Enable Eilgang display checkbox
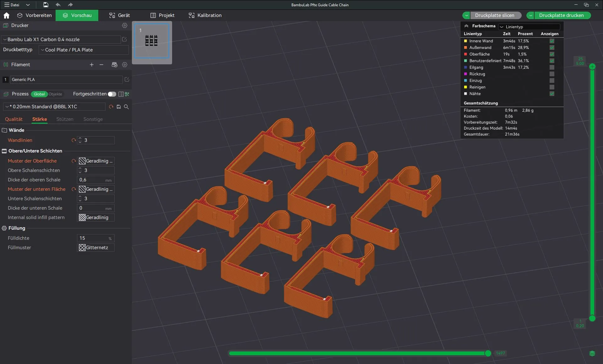 click(x=552, y=67)
